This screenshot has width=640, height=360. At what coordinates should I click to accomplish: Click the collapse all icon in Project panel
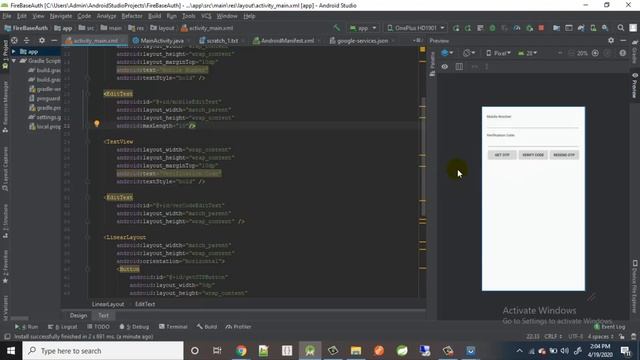pos(27,40)
